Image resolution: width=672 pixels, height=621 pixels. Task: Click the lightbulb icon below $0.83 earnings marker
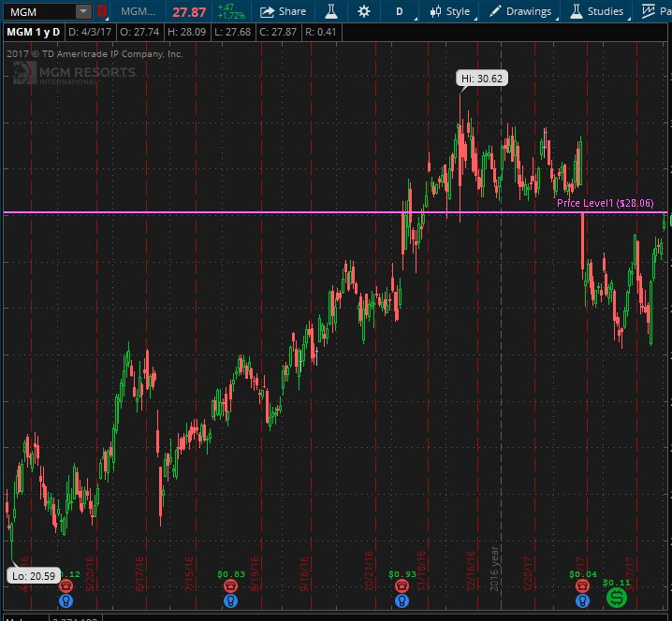point(230,600)
